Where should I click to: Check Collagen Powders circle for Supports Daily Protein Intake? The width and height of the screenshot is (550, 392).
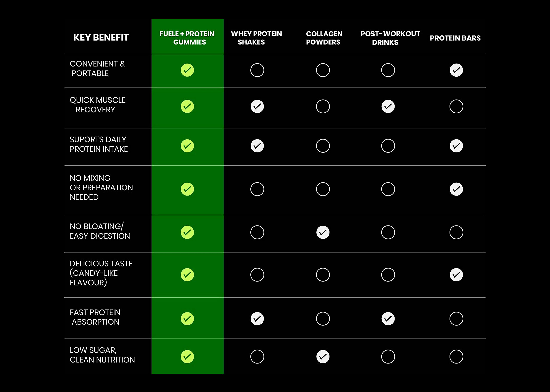(323, 146)
